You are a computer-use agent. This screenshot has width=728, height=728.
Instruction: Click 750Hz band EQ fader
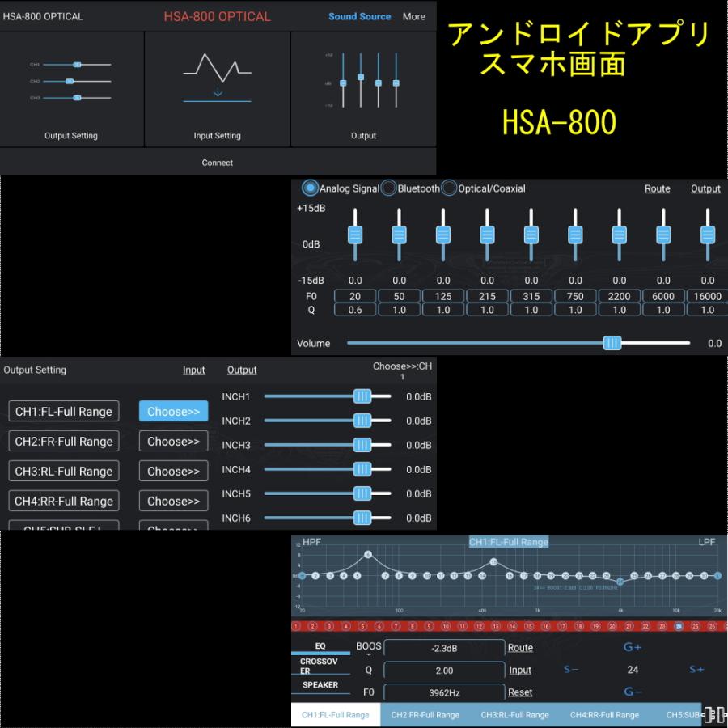point(575,235)
